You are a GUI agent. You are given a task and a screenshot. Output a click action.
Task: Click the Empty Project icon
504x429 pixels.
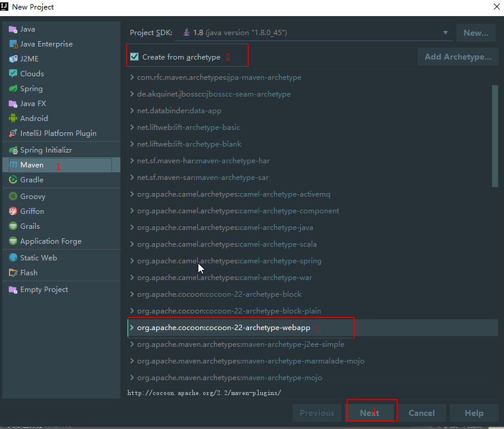click(13, 290)
